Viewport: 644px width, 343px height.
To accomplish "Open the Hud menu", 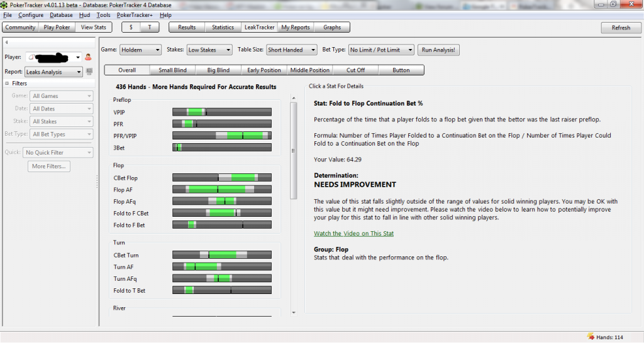I will (x=85, y=15).
